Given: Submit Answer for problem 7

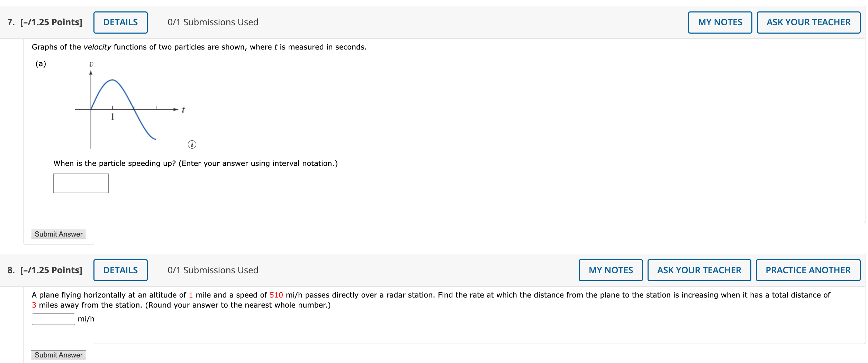Looking at the screenshot, I should click(58, 234).
